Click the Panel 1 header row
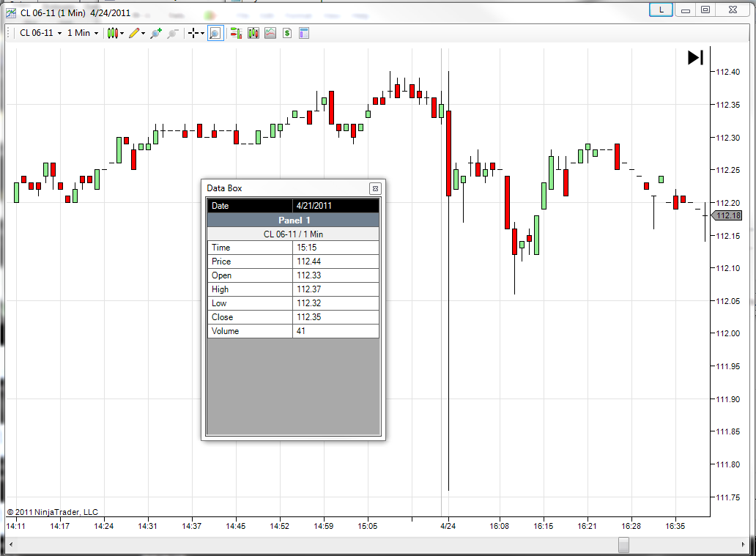Image resolution: width=756 pixels, height=556 pixels. point(293,220)
